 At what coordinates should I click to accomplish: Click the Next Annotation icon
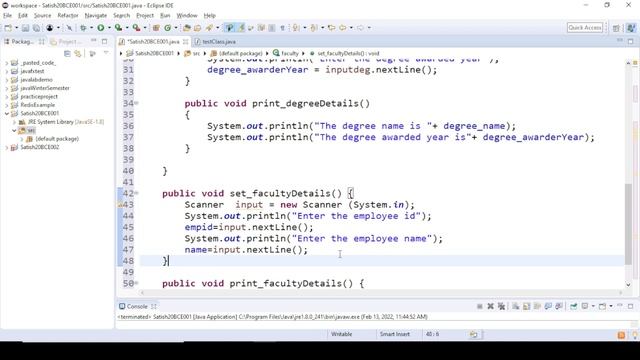click(x=296, y=28)
